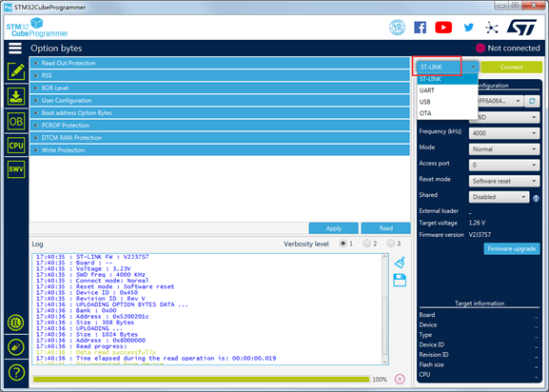Select the OB option bytes sidebar icon

point(16,121)
